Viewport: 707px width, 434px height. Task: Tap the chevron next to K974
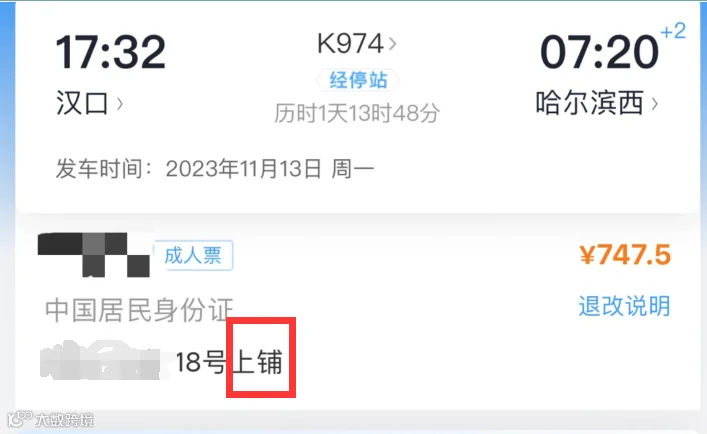(392, 44)
